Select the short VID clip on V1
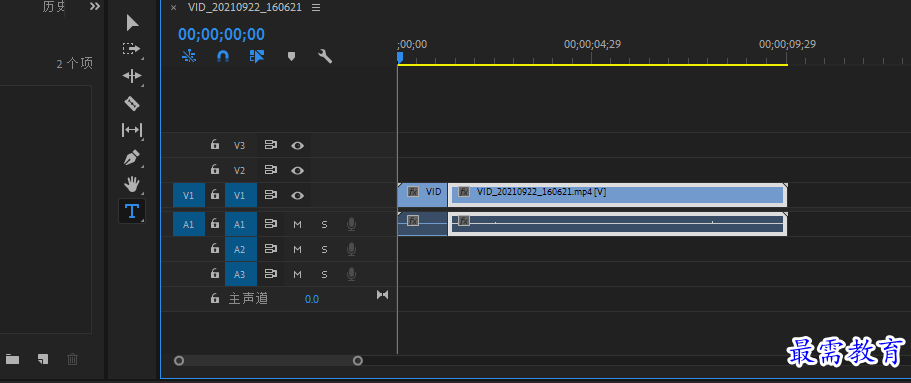The width and height of the screenshot is (911, 383). [x=422, y=195]
